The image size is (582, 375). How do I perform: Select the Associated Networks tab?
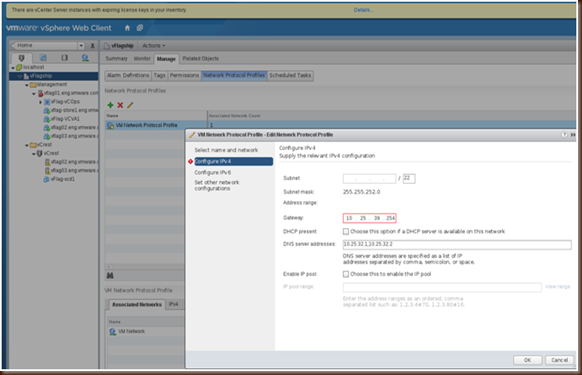137,304
